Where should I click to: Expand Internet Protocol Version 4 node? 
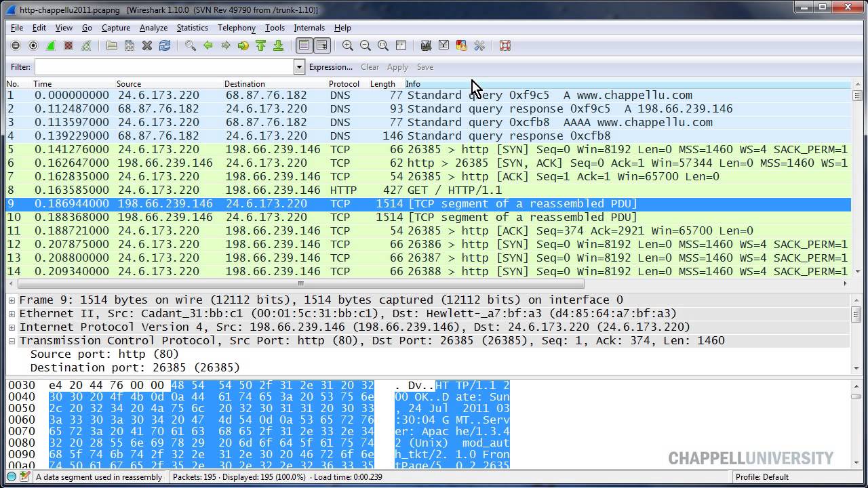pyautogui.click(x=12, y=327)
